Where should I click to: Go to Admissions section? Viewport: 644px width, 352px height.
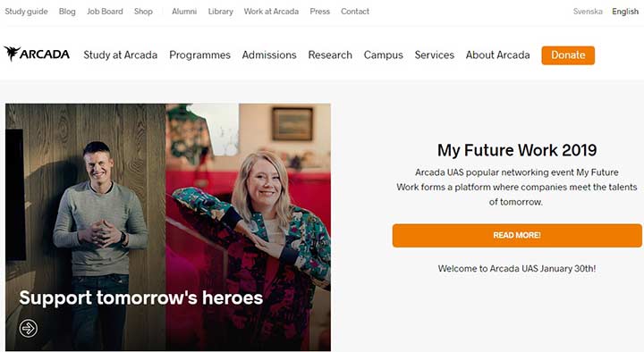coord(269,55)
